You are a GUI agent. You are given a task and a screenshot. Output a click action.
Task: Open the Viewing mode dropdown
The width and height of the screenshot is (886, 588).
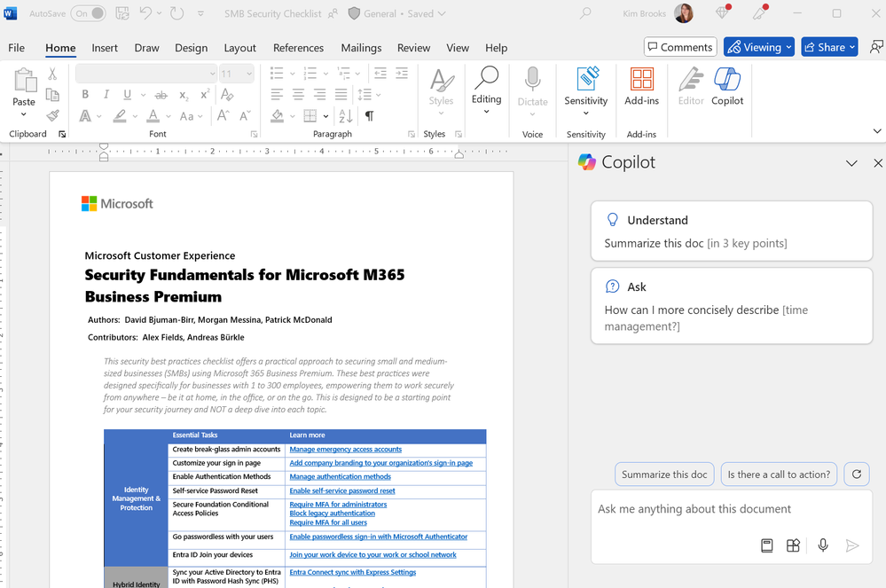point(759,47)
